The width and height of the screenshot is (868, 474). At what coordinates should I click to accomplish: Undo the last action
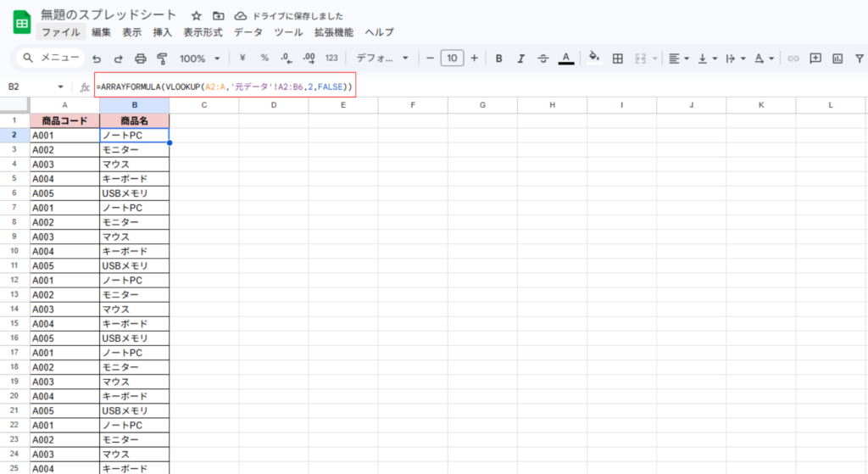97,59
